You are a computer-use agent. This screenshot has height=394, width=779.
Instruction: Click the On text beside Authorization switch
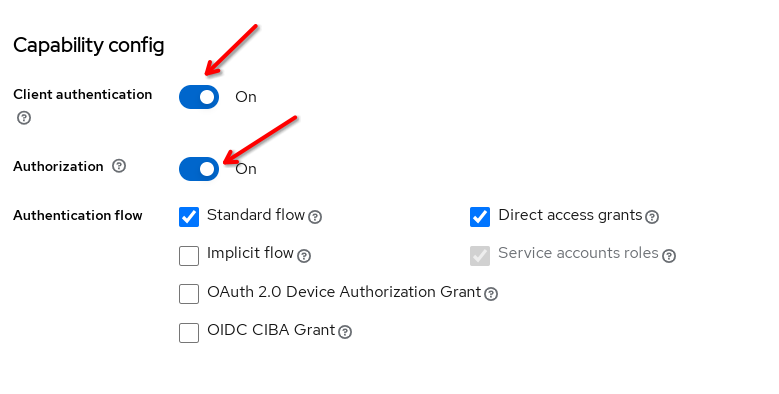pos(246,169)
